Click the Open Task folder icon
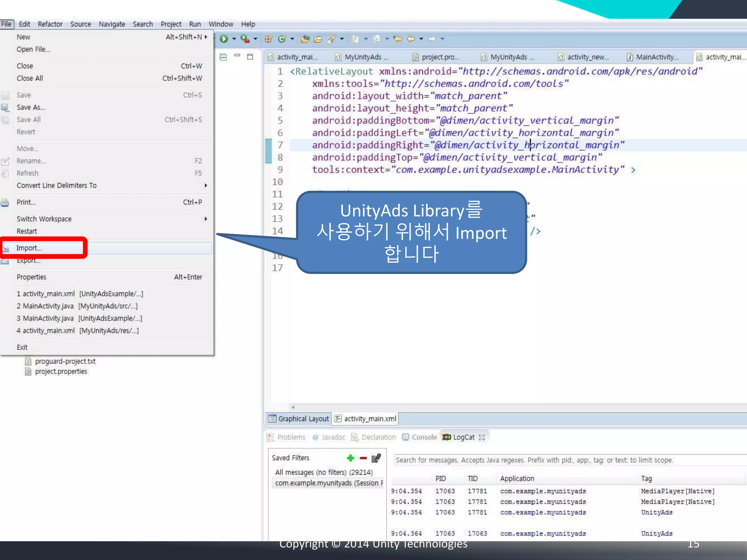 [318, 39]
